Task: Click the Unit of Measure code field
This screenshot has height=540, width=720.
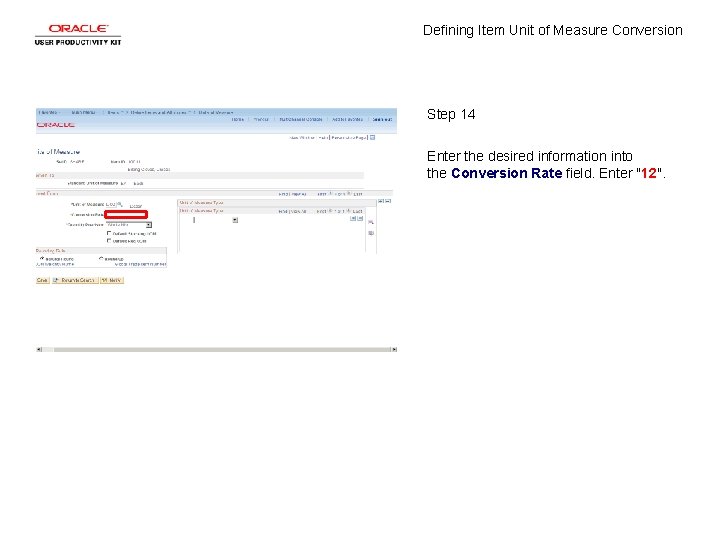Action: pos(112,204)
